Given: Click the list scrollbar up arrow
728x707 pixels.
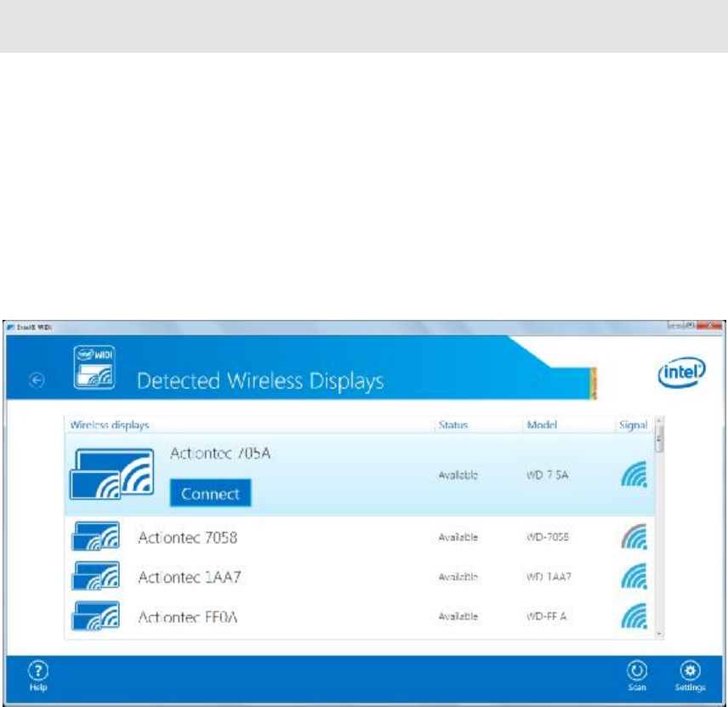Looking at the screenshot, I should point(659,420).
